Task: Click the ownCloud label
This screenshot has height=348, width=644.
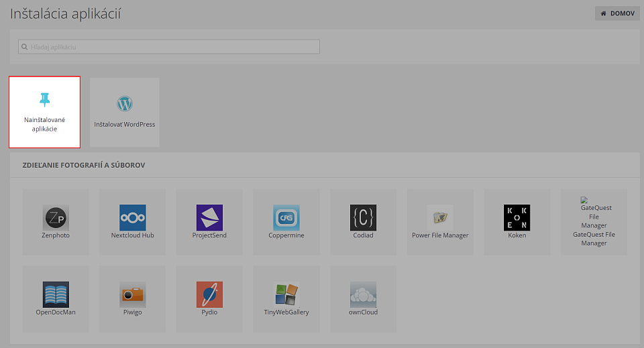Action: click(x=363, y=312)
